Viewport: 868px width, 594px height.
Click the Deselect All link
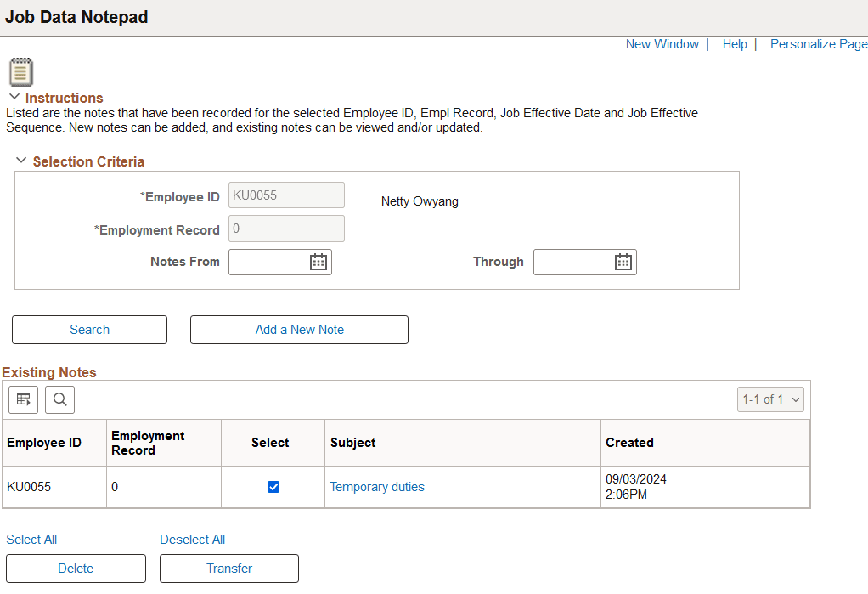tap(192, 540)
